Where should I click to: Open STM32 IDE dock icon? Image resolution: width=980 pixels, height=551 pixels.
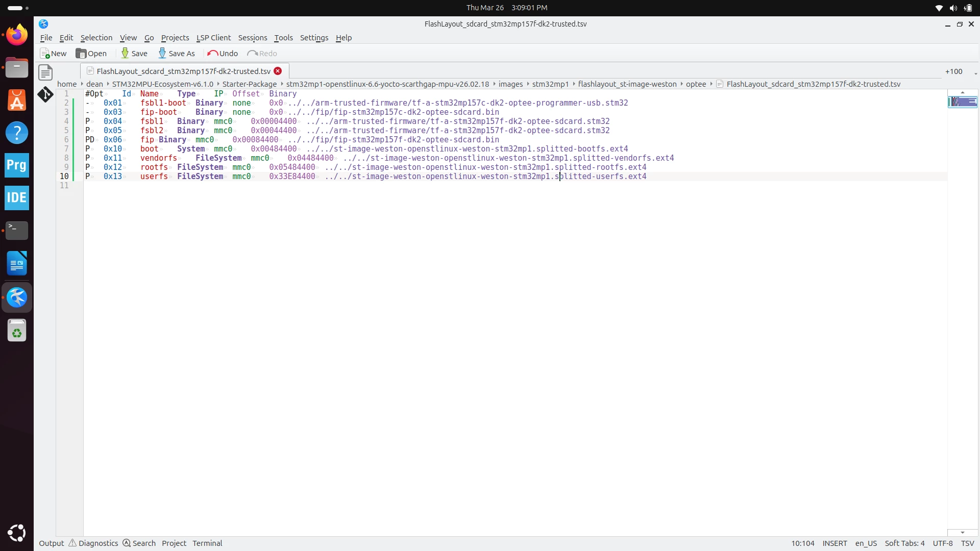17,198
